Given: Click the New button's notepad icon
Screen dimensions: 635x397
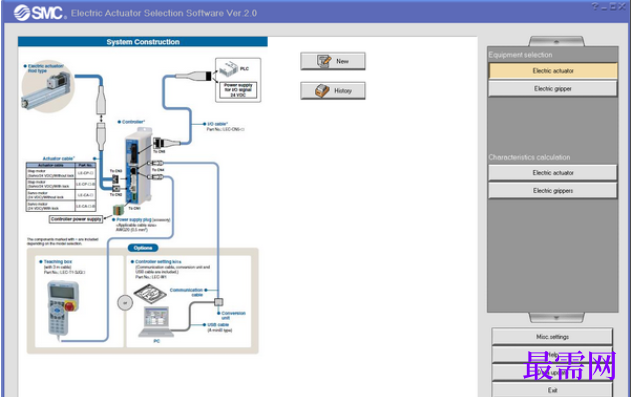Looking at the screenshot, I should click(324, 61).
